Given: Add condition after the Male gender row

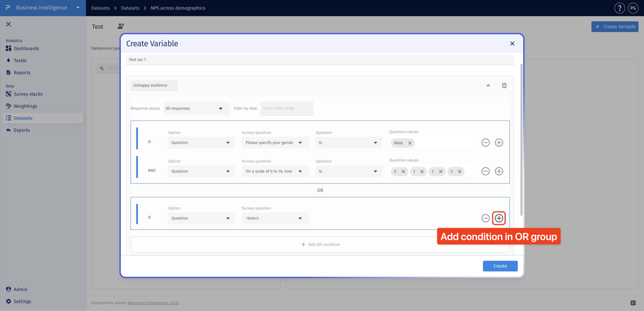Looking at the screenshot, I should tap(499, 143).
